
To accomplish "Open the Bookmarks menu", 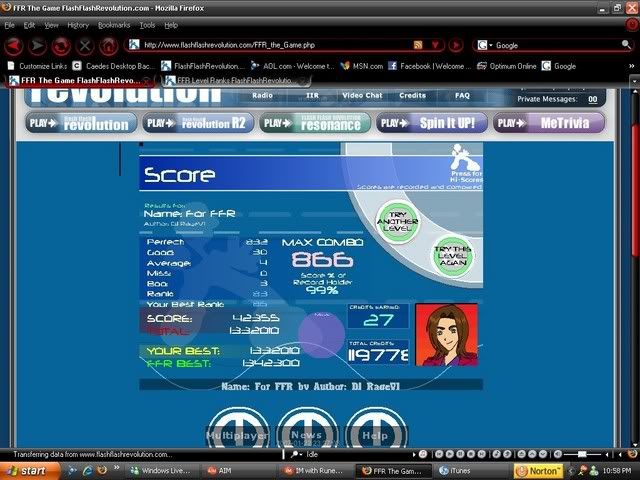I will pyautogui.click(x=113, y=24).
